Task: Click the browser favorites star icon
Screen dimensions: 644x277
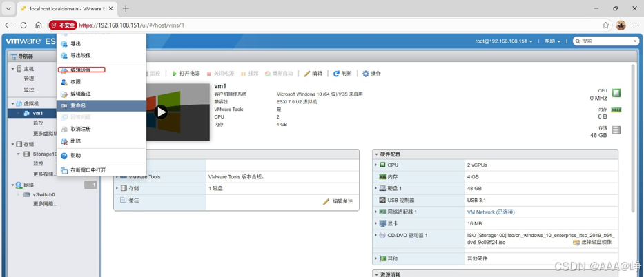Action: (x=605, y=25)
